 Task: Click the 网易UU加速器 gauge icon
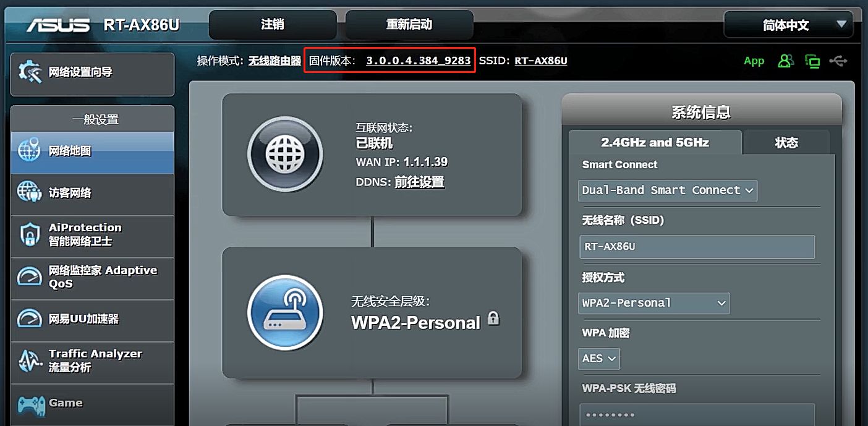click(x=30, y=318)
